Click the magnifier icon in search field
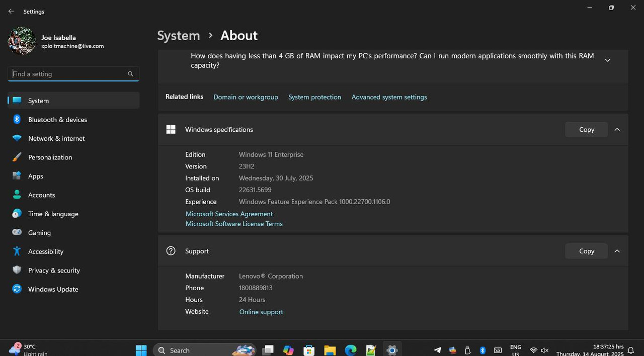This screenshot has width=644, height=356. coord(130,74)
